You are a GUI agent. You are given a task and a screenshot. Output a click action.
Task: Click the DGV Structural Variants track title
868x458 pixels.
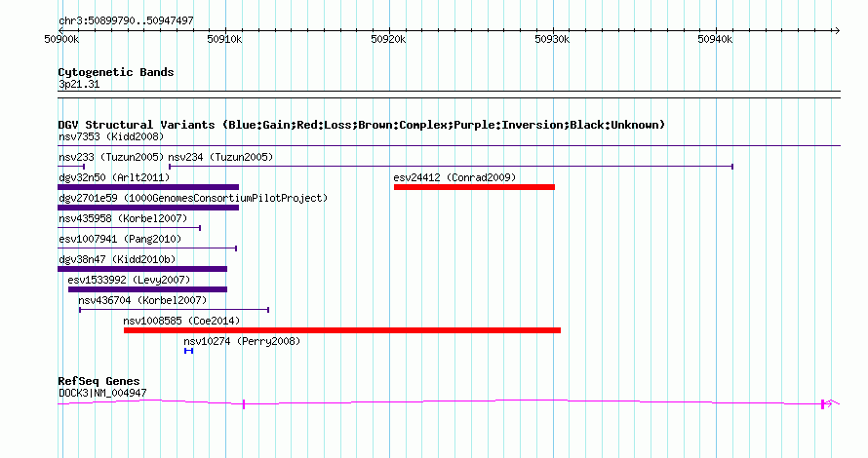(x=362, y=125)
